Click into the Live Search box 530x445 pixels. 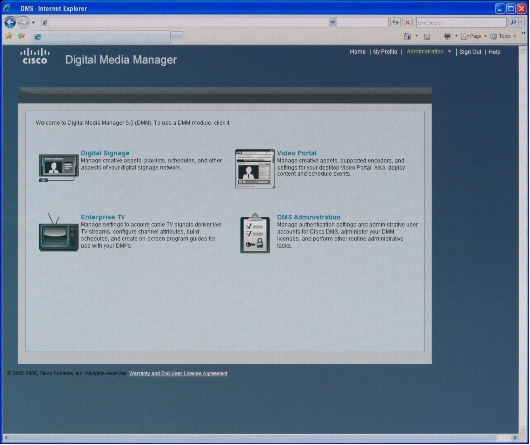(461, 23)
